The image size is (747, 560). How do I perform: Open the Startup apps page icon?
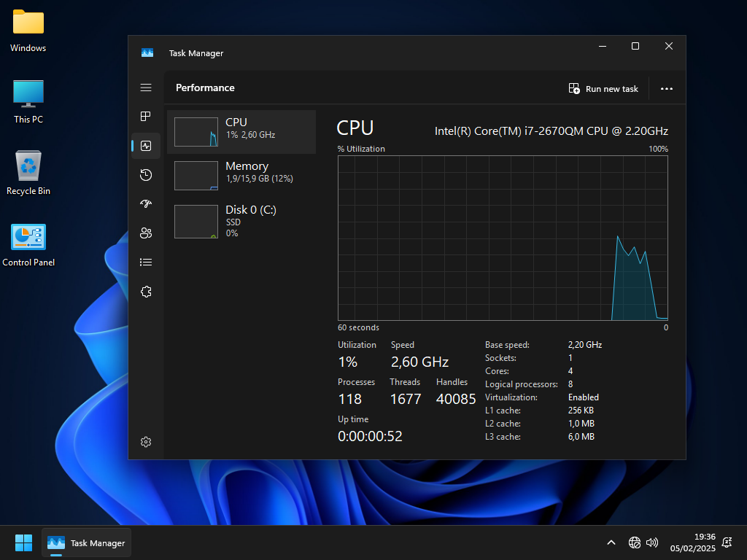146,204
